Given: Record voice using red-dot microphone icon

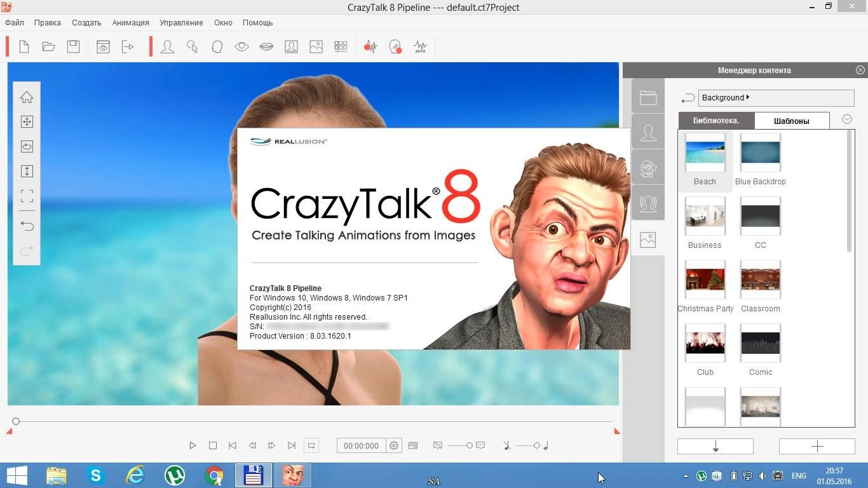Looking at the screenshot, I should pyautogui.click(x=395, y=46).
